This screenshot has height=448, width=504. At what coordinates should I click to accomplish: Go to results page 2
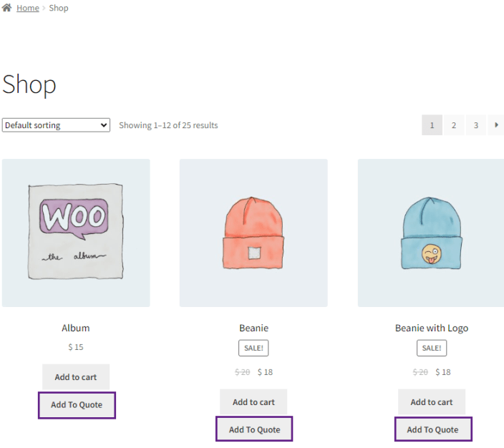tap(454, 125)
